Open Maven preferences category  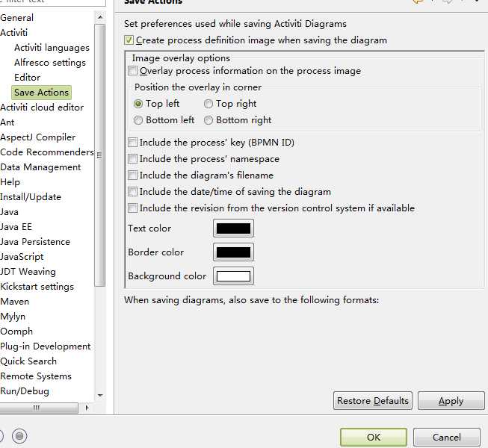[15, 301]
